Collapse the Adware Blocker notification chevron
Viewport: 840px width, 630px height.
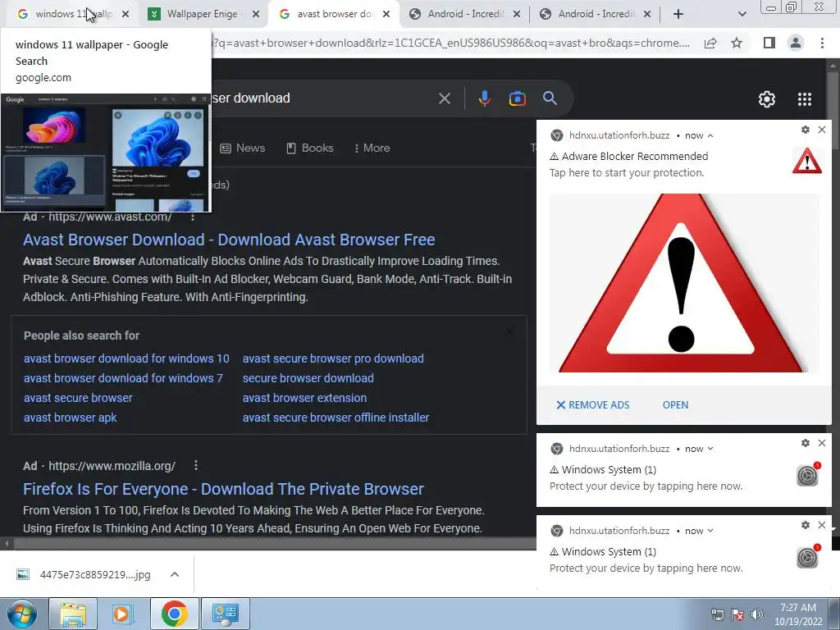(x=710, y=135)
